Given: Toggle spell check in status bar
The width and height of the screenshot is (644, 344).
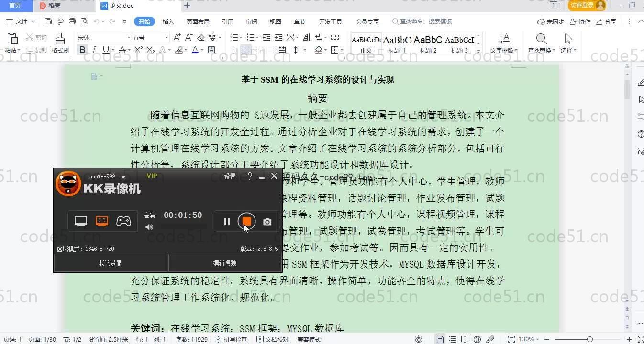Looking at the screenshot, I should click(x=232, y=339).
